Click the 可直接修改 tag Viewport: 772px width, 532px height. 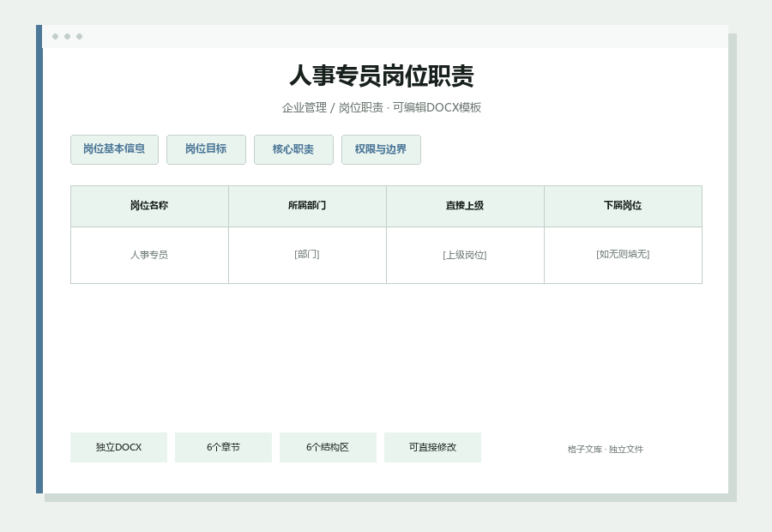pyautogui.click(x=432, y=447)
